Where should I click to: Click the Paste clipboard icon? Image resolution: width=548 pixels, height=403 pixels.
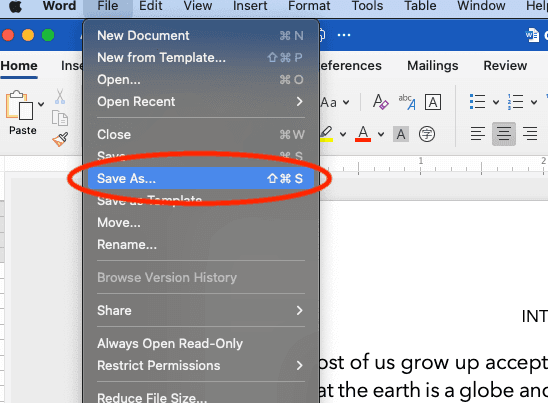[20, 105]
